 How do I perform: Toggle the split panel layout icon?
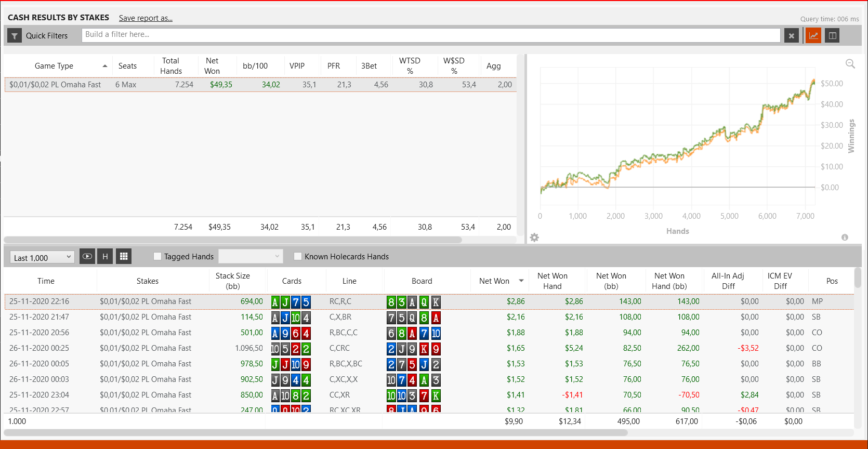point(832,36)
